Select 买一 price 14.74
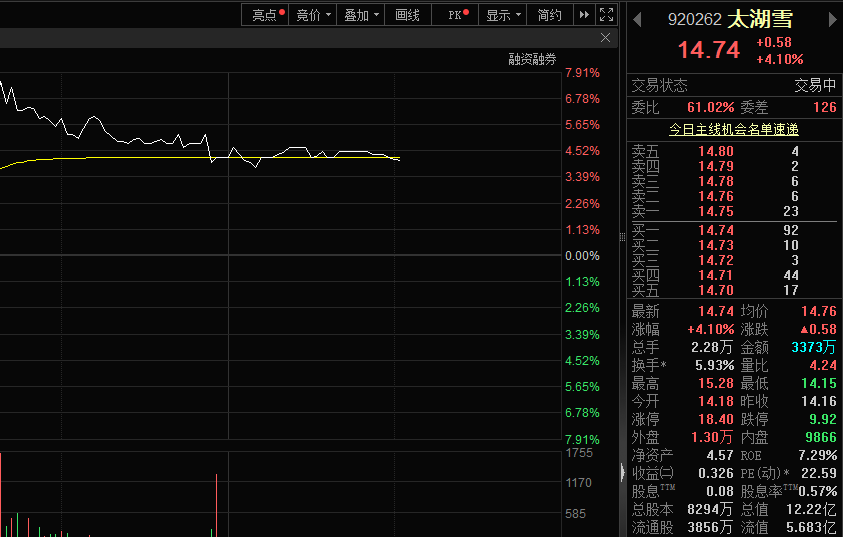 pyautogui.click(x=716, y=231)
